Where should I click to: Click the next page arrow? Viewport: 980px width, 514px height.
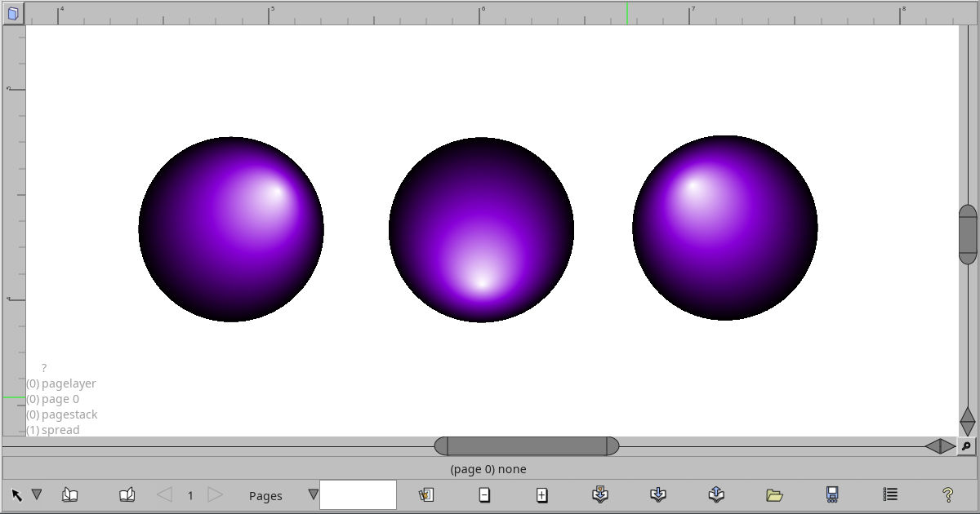pyautogui.click(x=216, y=494)
